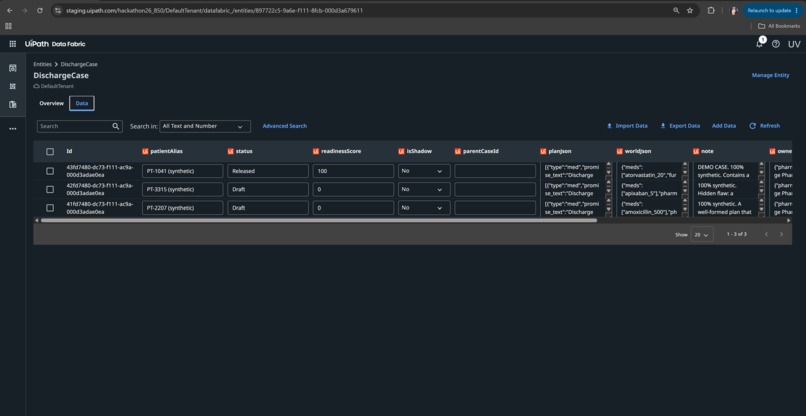The width and height of the screenshot is (806, 416).
Task: Check the PT-3315 row checkbox
Action: [x=50, y=189]
